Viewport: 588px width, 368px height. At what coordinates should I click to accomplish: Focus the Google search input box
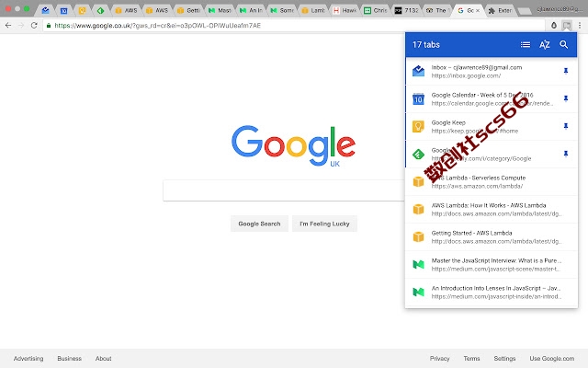pos(284,190)
